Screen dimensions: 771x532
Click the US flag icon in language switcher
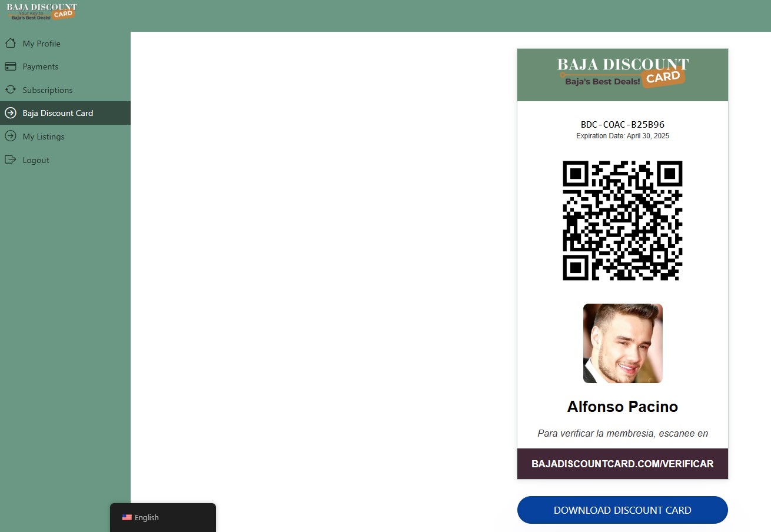coord(127,517)
